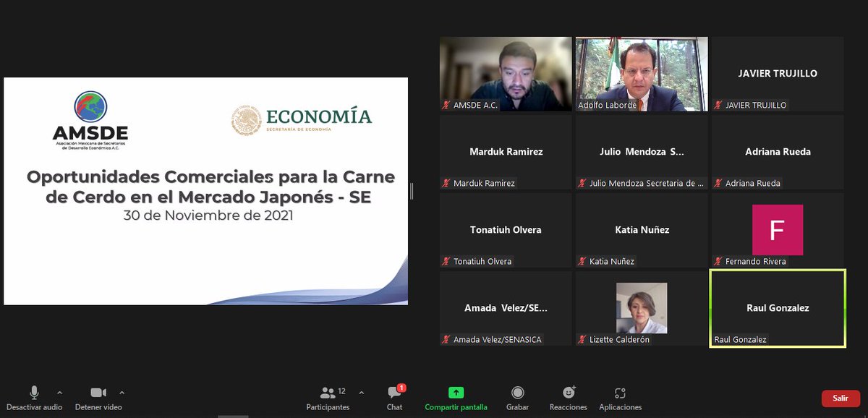
Task: Open the Chat panel
Action: 394,398
